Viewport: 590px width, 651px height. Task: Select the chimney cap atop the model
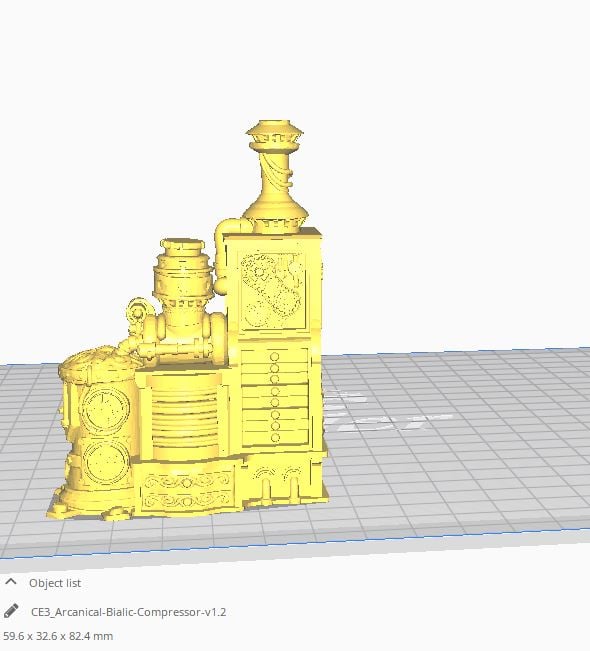click(x=275, y=133)
